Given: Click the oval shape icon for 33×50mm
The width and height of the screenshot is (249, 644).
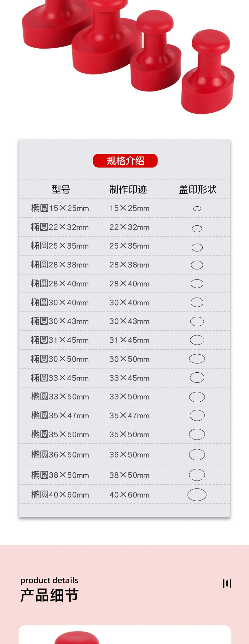Looking at the screenshot, I should pos(197,397).
